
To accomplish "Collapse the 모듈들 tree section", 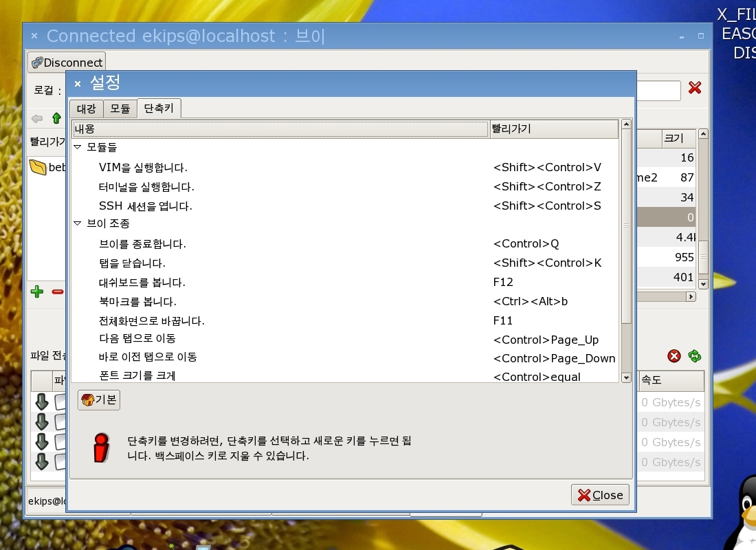I will point(78,147).
